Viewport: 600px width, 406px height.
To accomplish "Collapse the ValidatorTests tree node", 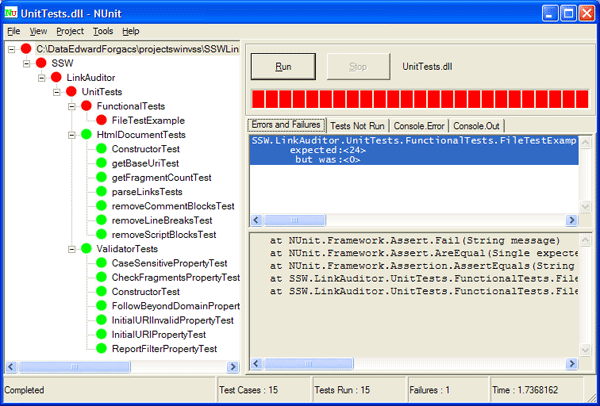I will [71, 249].
